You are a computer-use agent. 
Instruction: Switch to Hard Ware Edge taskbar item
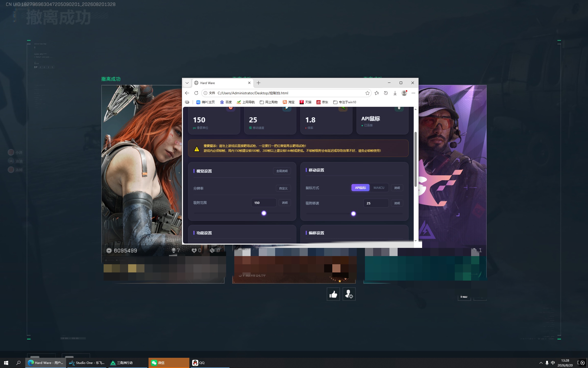point(46,363)
